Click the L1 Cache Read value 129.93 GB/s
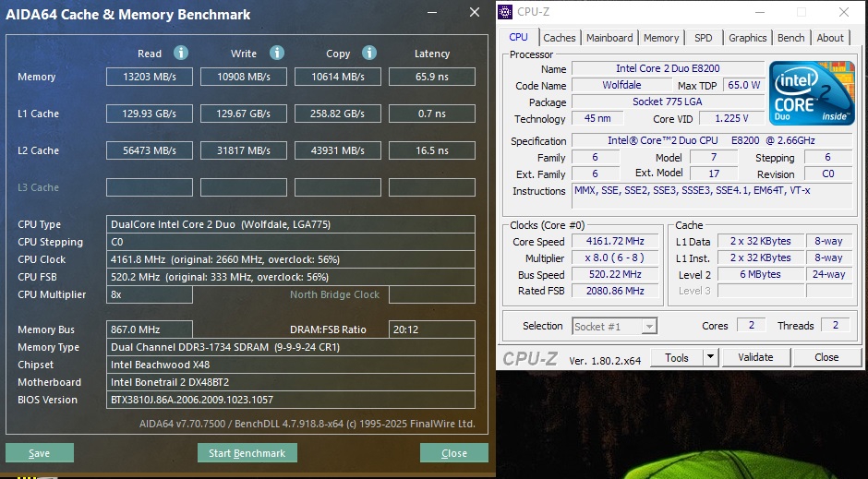The height and width of the screenshot is (479, 868). click(150, 114)
